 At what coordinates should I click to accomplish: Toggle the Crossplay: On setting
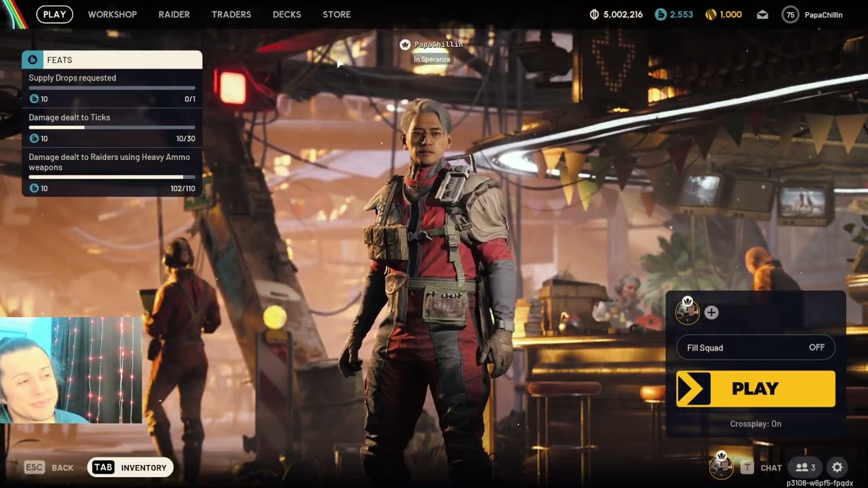pyautogui.click(x=755, y=424)
